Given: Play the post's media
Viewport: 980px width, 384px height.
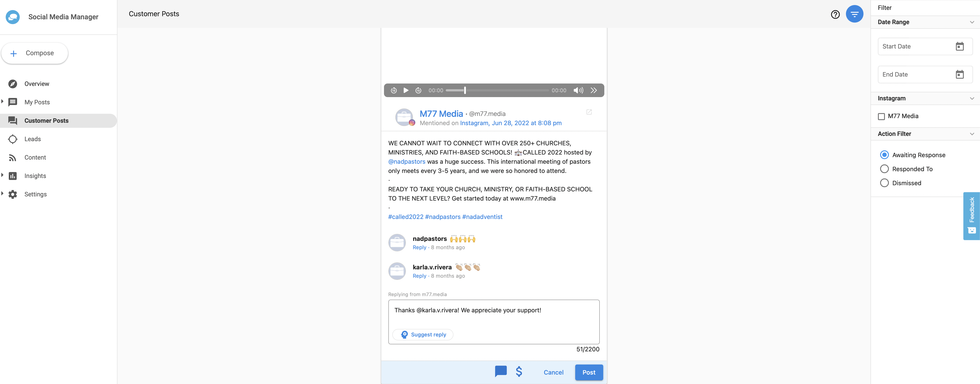Looking at the screenshot, I should coord(406,90).
